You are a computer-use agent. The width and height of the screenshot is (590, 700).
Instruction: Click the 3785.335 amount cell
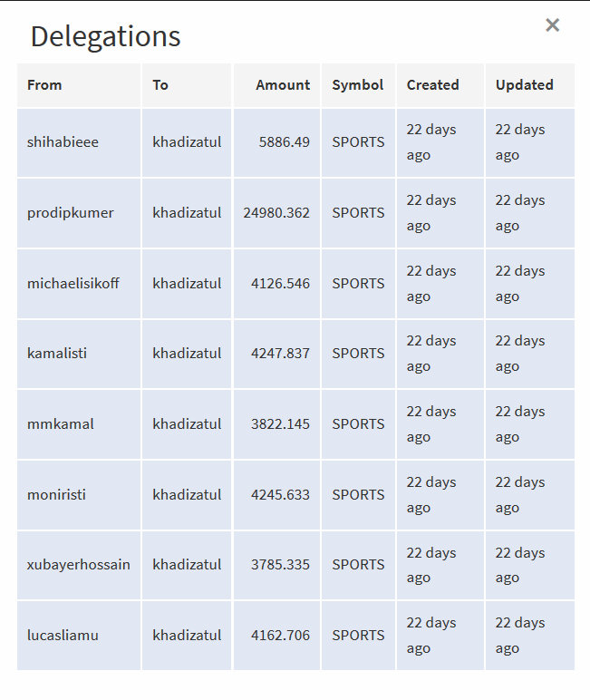point(280,565)
